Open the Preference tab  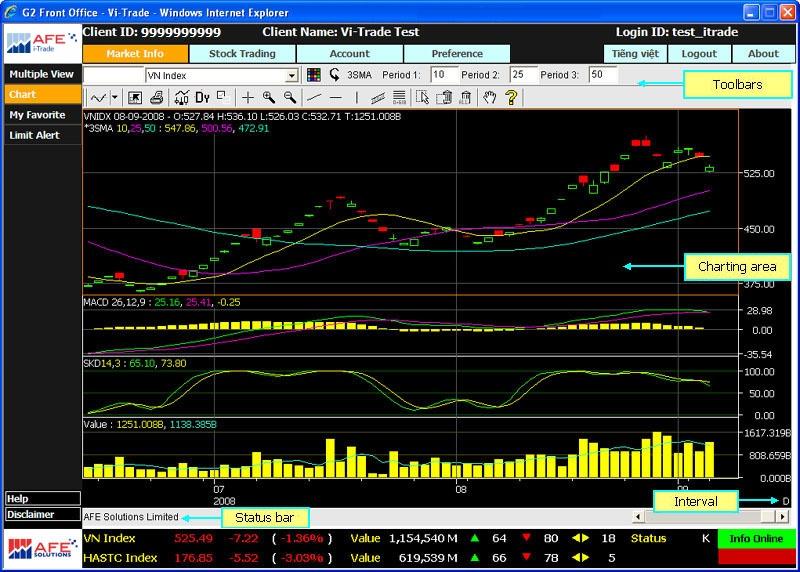(x=457, y=54)
